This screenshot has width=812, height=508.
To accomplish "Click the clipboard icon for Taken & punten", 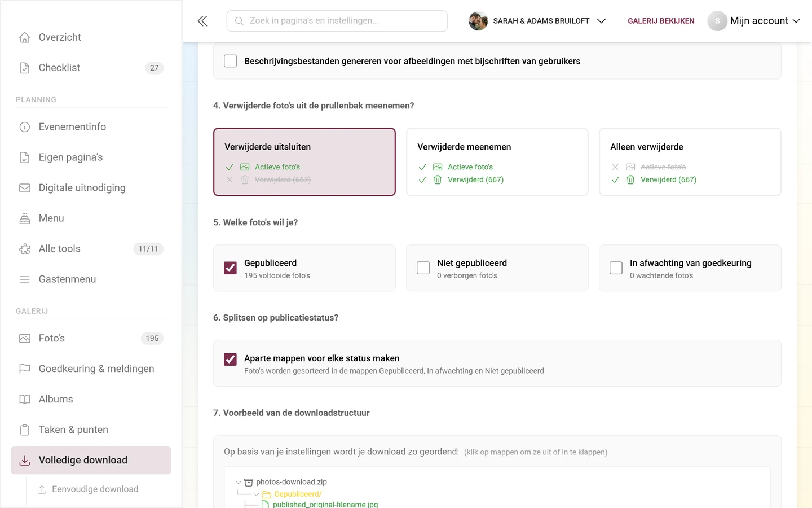I will [x=25, y=430].
